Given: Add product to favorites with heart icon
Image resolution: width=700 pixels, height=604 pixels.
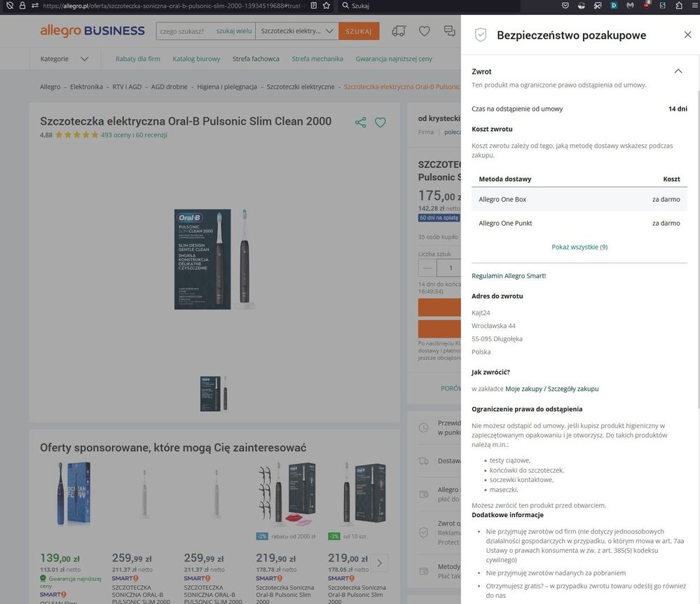Looking at the screenshot, I should (x=380, y=123).
